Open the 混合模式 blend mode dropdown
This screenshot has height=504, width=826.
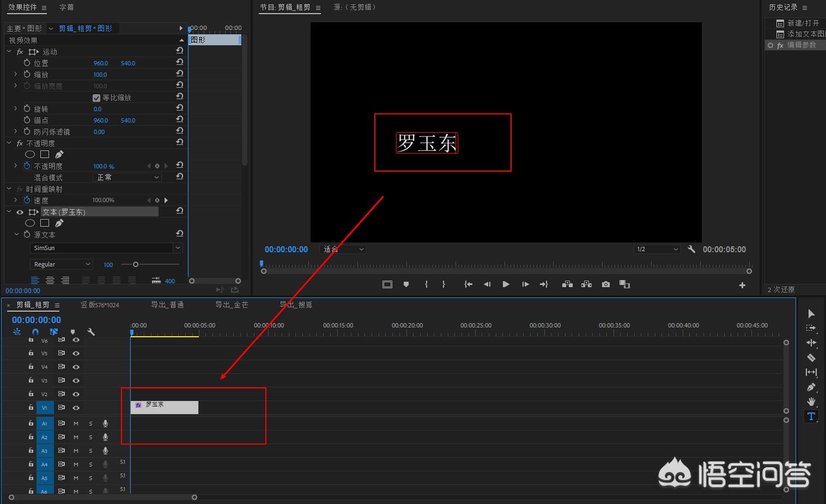127,177
